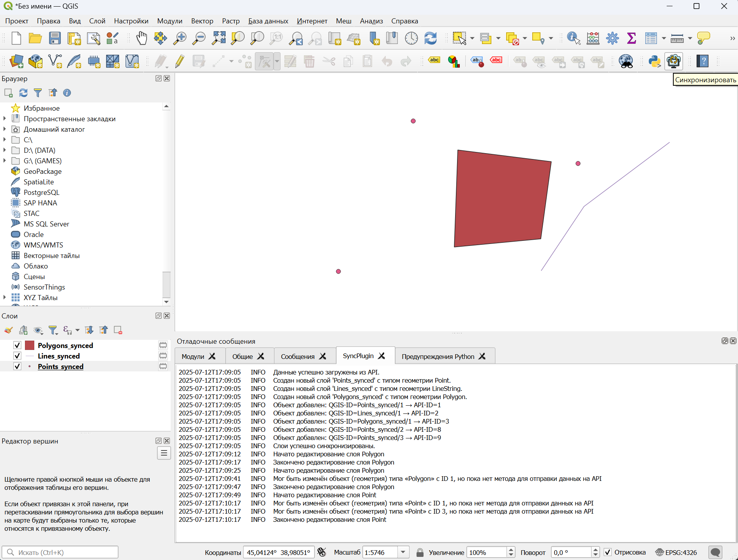Open the Вектор menu

coord(202,21)
